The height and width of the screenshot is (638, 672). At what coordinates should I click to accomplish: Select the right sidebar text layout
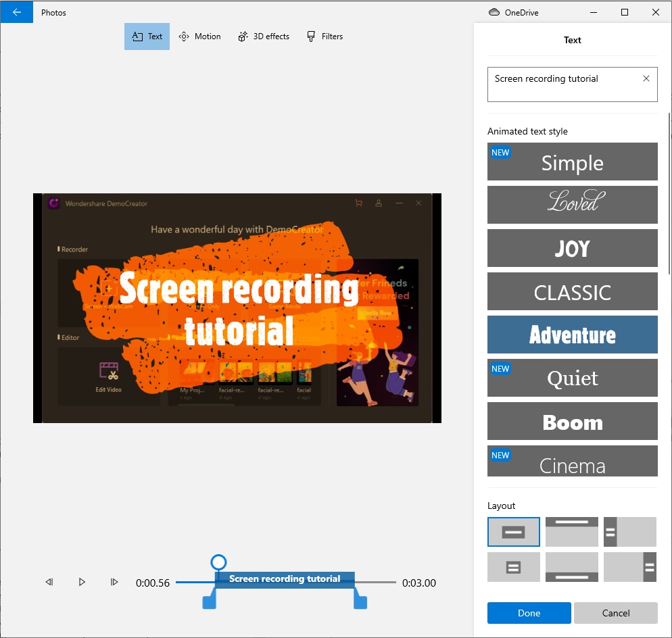(x=630, y=567)
